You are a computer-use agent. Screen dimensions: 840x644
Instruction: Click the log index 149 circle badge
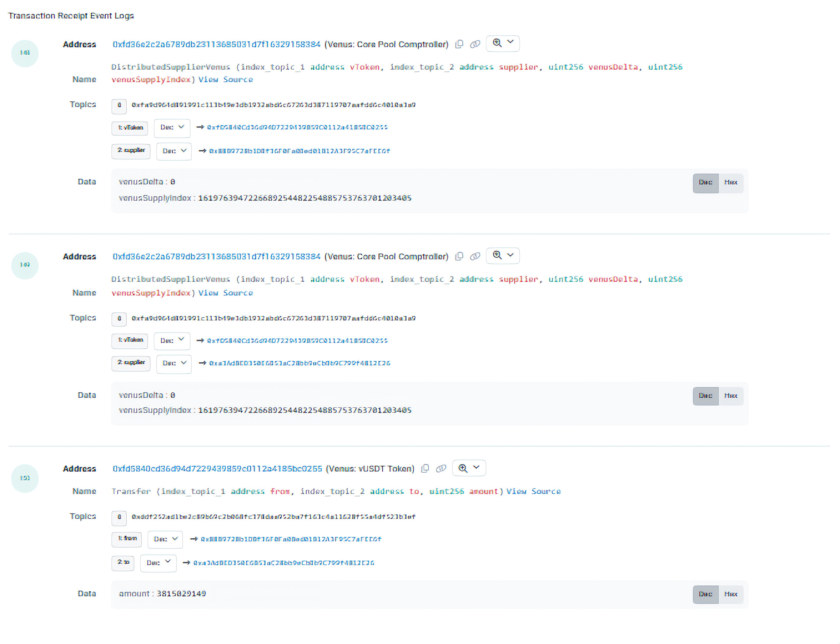point(25,265)
